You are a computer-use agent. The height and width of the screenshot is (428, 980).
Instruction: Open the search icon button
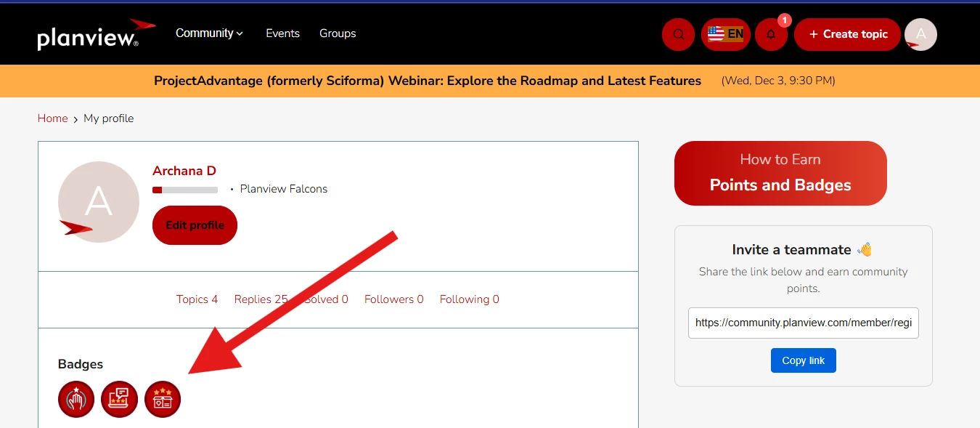click(x=679, y=34)
